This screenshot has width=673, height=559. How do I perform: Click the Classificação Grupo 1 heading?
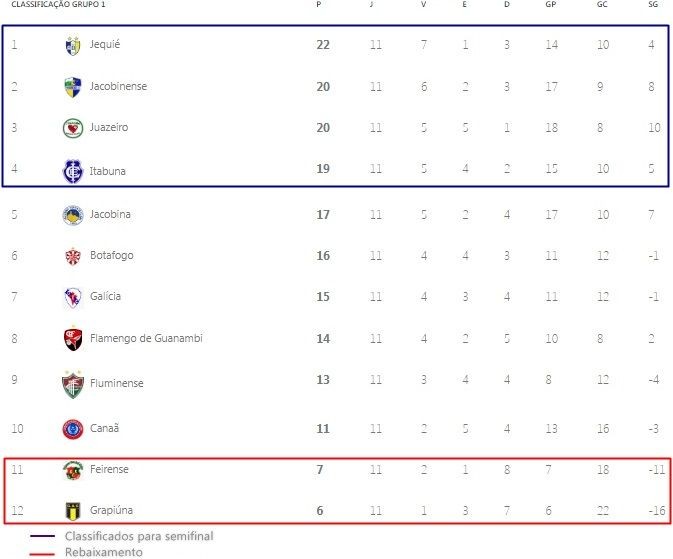pos(58,4)
